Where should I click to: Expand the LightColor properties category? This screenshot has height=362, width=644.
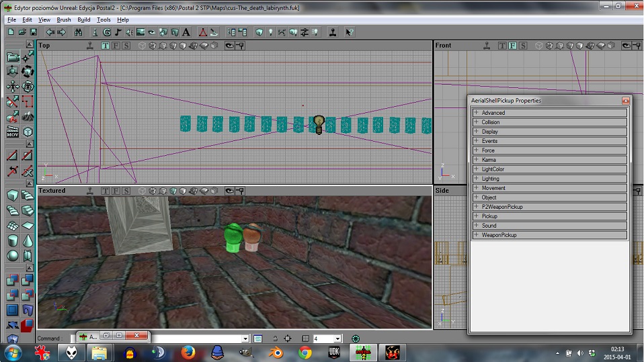(x=549, y=169)
